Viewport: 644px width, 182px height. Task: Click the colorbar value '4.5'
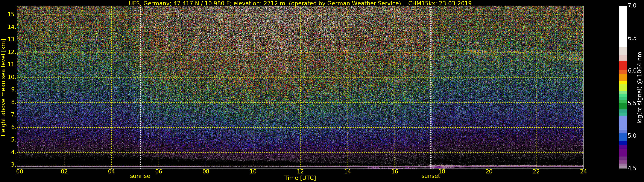coord(632,169)
